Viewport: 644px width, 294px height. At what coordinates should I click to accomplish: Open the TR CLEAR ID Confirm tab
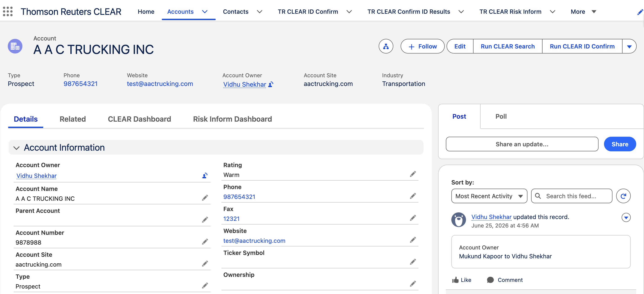(308, 12)
